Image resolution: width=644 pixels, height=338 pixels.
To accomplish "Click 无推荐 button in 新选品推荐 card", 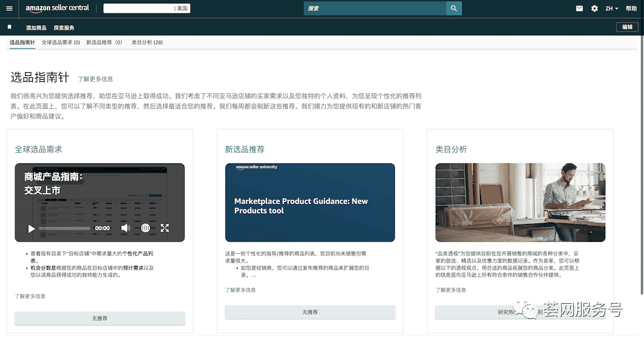I will (310, 312).
